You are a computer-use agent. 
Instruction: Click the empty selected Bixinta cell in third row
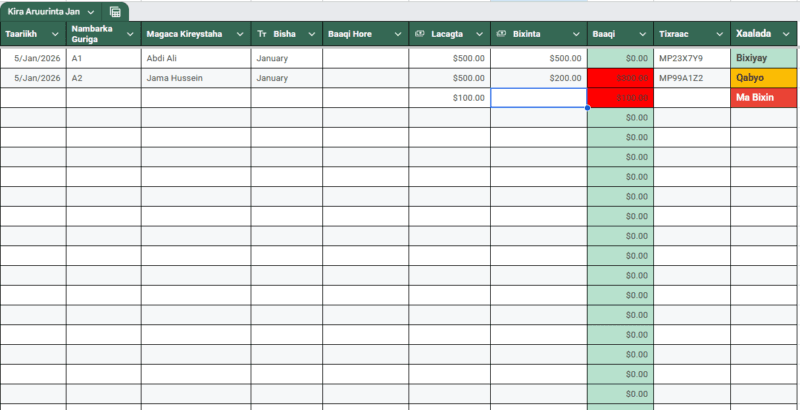(x=538, y=98)
